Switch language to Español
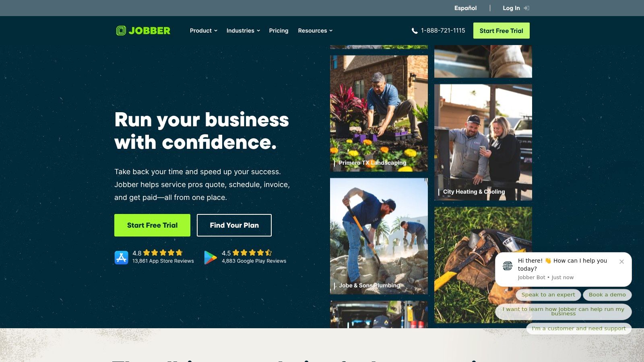This screenshot has width=644, height=362. click(x=465, y=8)
